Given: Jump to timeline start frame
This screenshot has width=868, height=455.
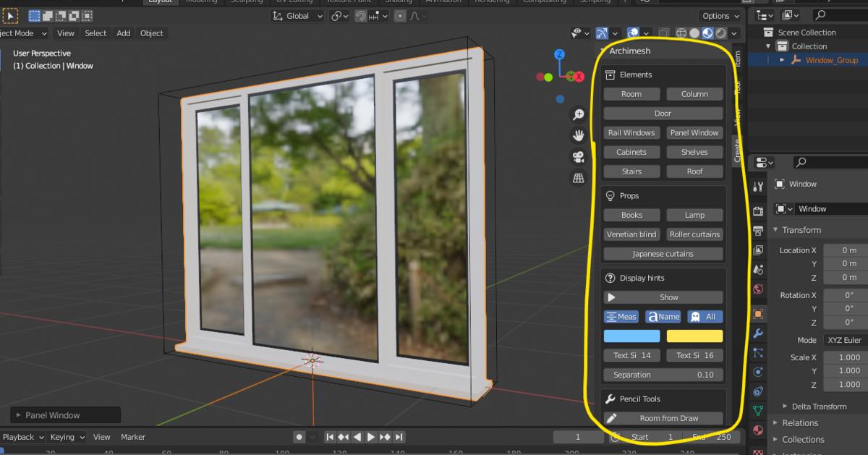Looking at the screenshot, I should point(330,437).
